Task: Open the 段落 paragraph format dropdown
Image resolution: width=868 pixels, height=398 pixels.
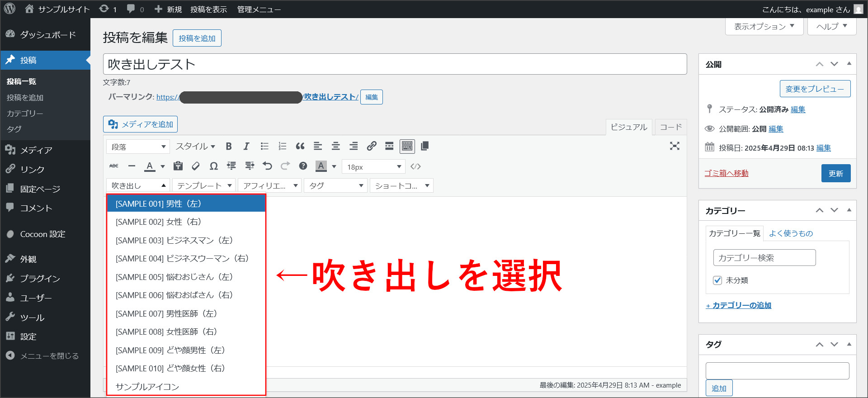Action: tap(138, 147)
